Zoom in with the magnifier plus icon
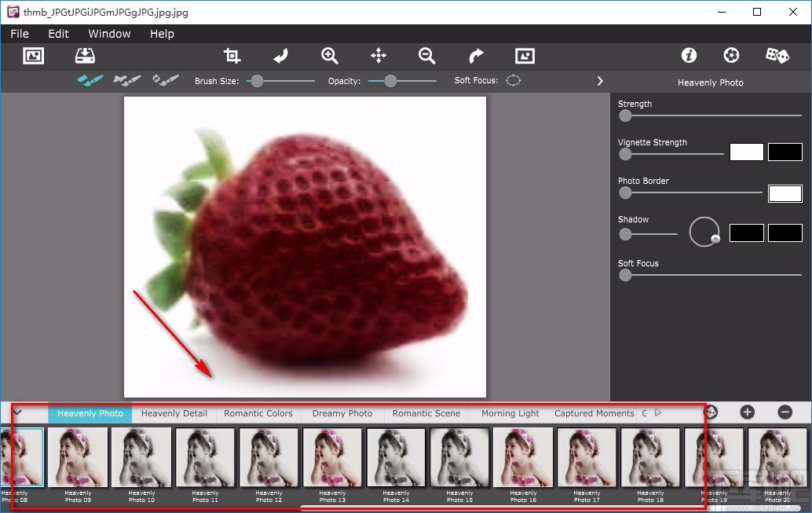Image resolution: width=812 pixels, height=513 pixels. [x=330, y=56]
